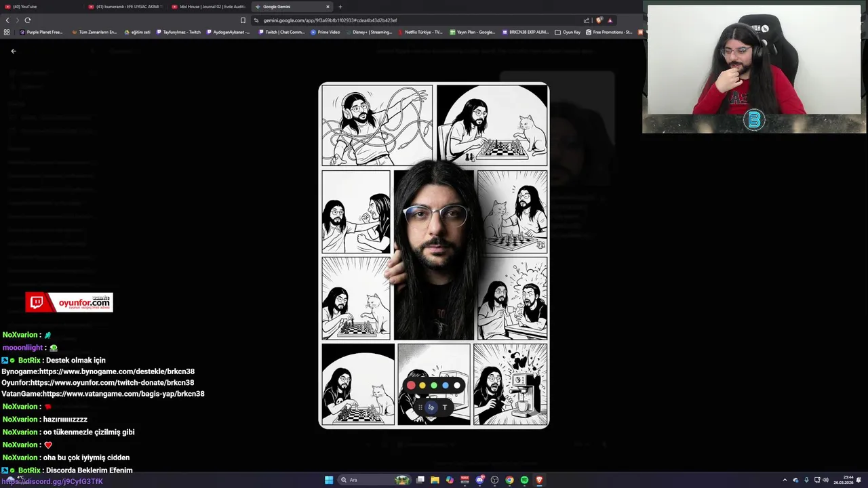This screenshot has width=868, height=488.
Task: Open Netflix Türkiye bookmark
Action: click(420, 32)
